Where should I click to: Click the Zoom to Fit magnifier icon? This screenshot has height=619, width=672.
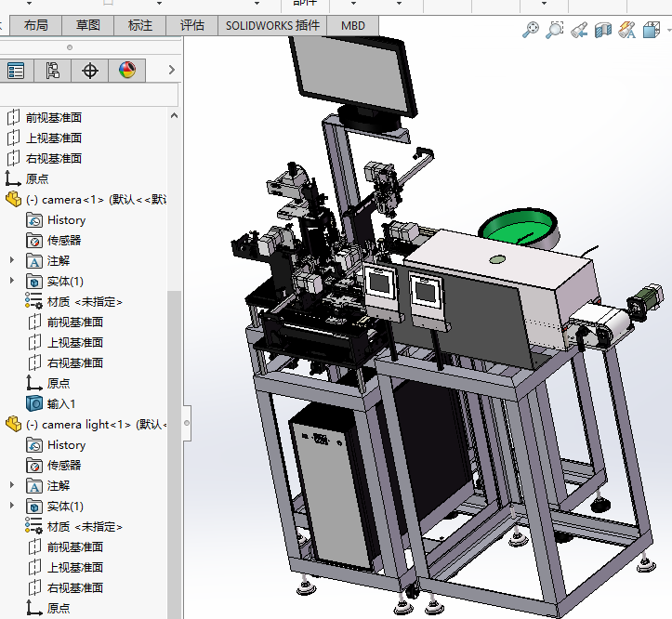tap(531, 30)
